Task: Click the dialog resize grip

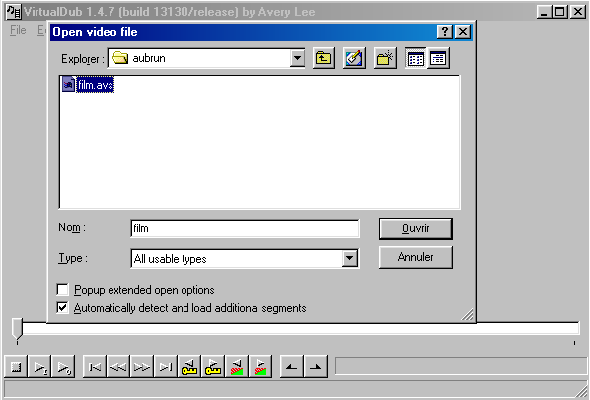Action: click(x=468, y=315)
